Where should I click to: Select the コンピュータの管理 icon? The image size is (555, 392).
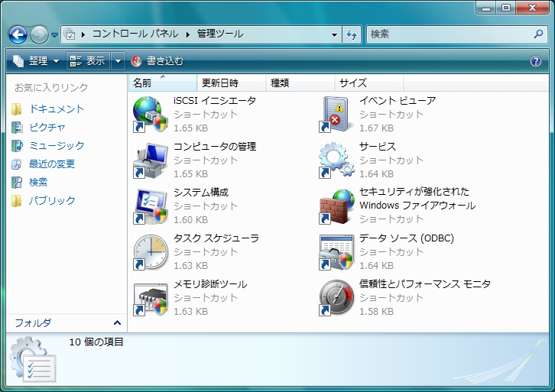pyautogui.click(x=151, y=160)
